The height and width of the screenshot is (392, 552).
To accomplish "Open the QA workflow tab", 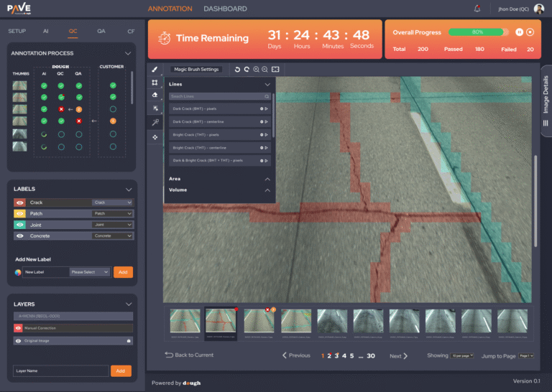I will click(x=101, y=32).
